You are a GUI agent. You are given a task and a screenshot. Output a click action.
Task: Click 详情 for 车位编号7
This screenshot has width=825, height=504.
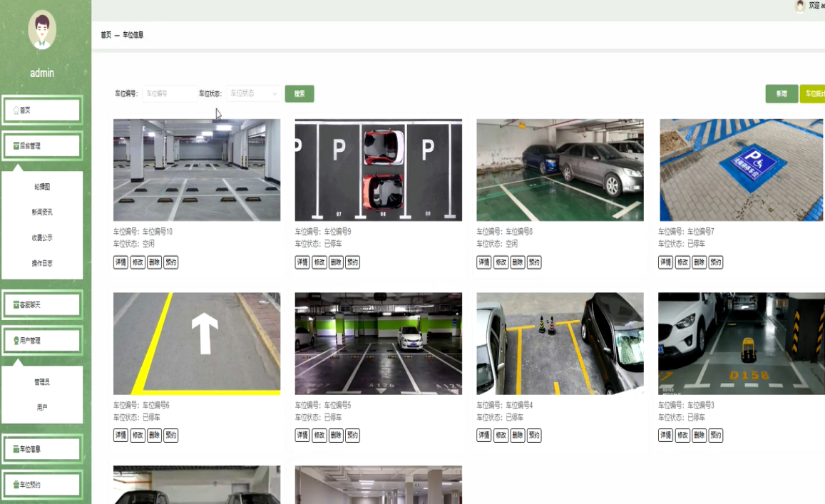pos(665,262)
